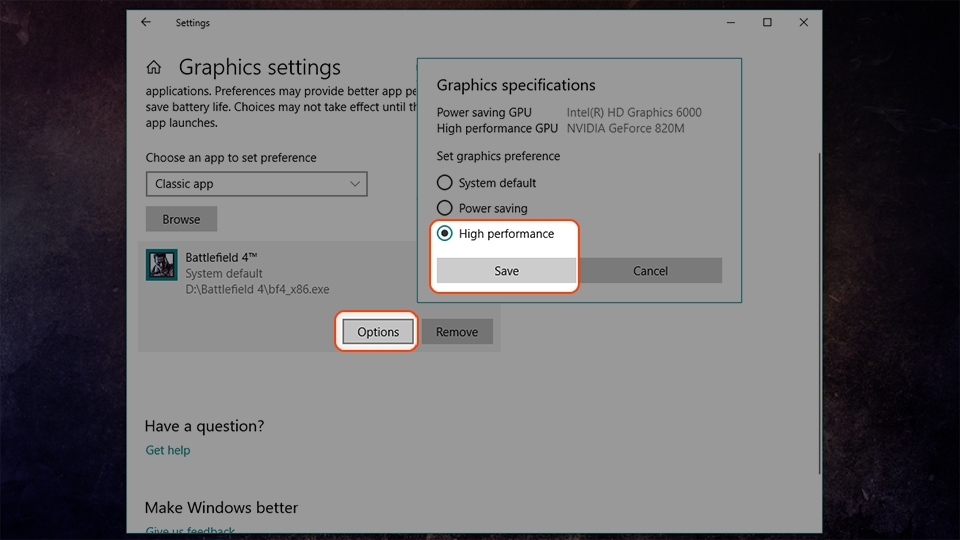
Task: Go back with the Settings back arrow
Action: (146, 23)
